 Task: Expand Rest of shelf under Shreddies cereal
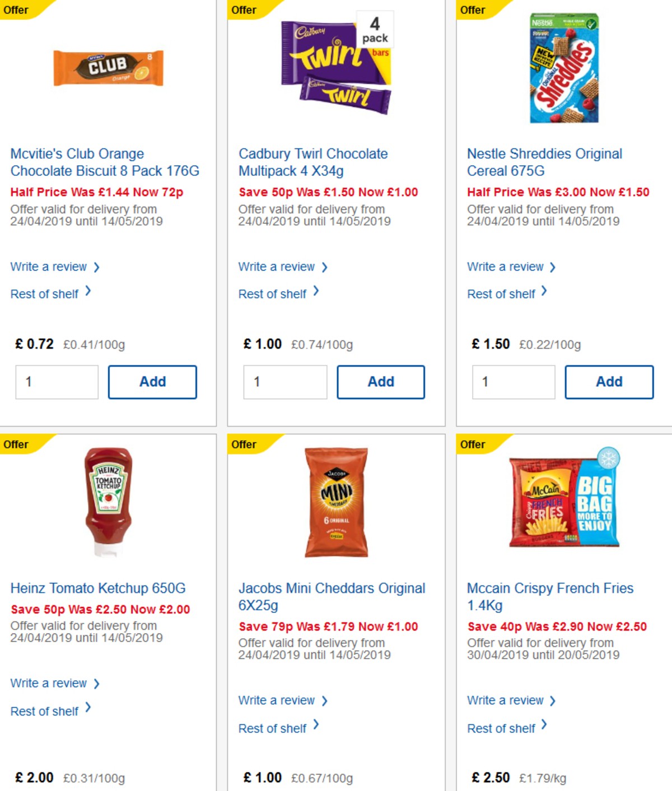tap(502, 293)
